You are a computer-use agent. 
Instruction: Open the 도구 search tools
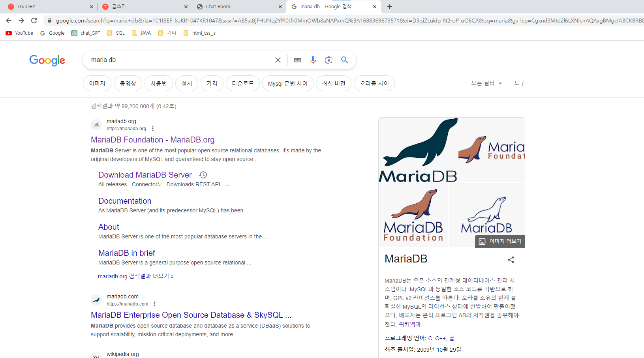coord(520,83)
